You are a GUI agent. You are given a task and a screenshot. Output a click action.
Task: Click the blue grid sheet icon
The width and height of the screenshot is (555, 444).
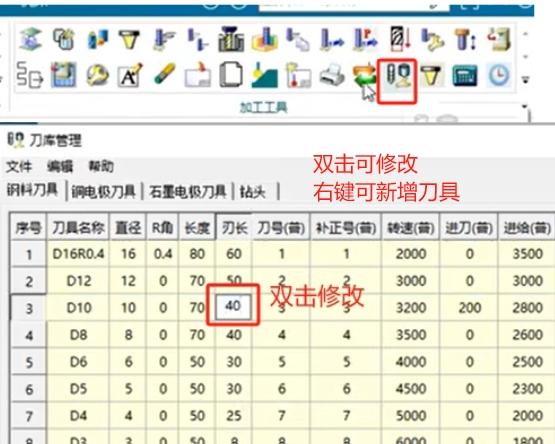pos(64,74)
